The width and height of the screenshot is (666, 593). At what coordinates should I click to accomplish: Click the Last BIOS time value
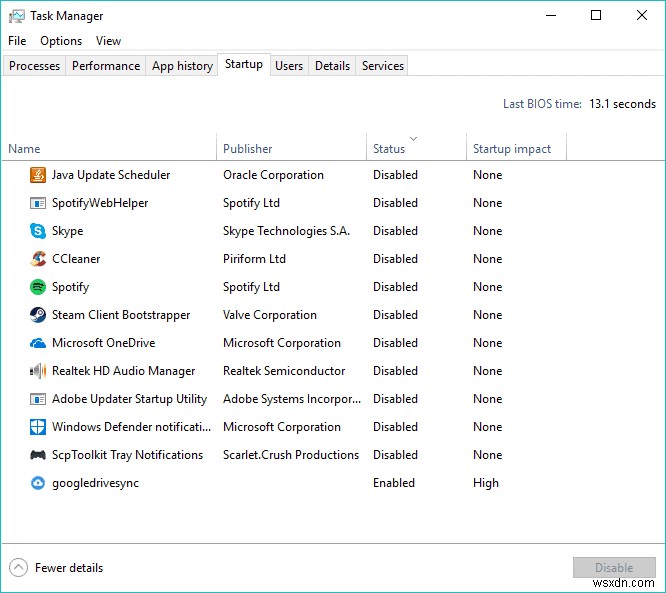[622, 104]
